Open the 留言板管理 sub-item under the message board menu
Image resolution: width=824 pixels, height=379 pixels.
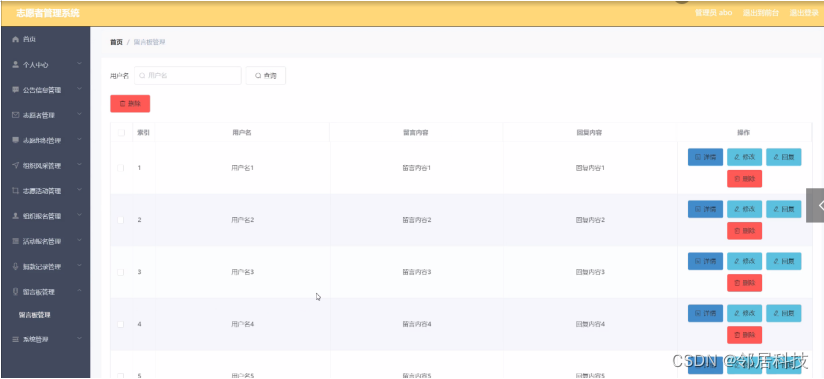tap(35, 315)
